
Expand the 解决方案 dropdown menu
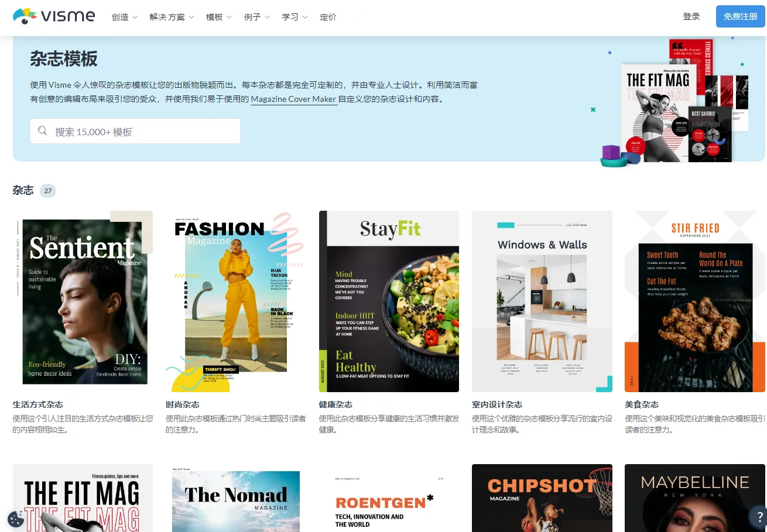coord(172,17)
